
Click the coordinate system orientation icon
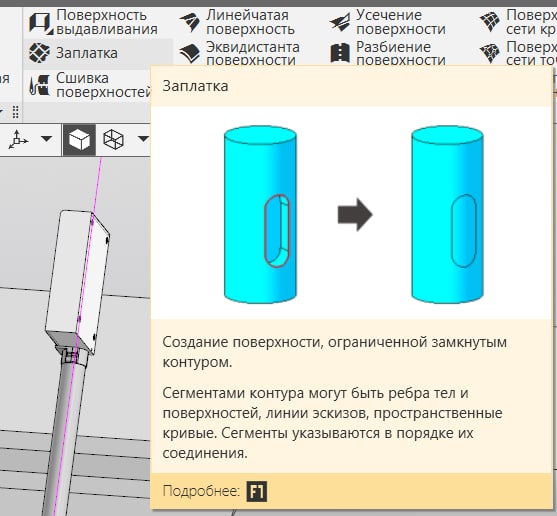(18, 139)
